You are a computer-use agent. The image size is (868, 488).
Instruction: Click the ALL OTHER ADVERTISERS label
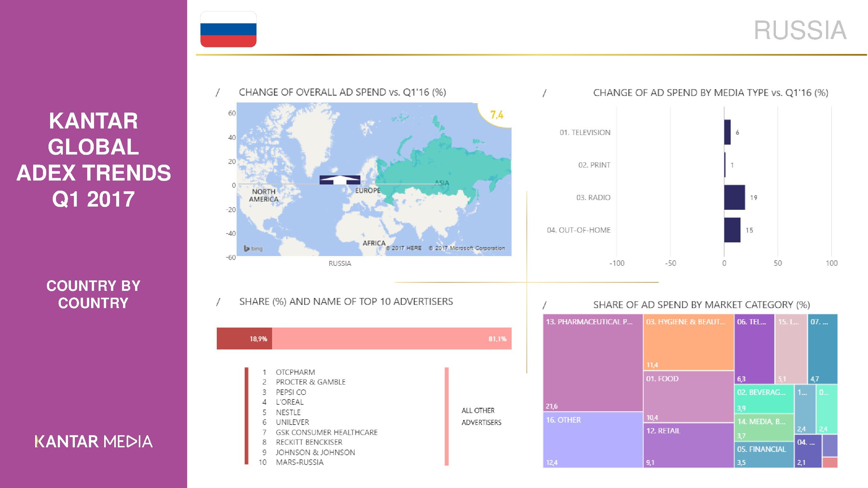481,416
